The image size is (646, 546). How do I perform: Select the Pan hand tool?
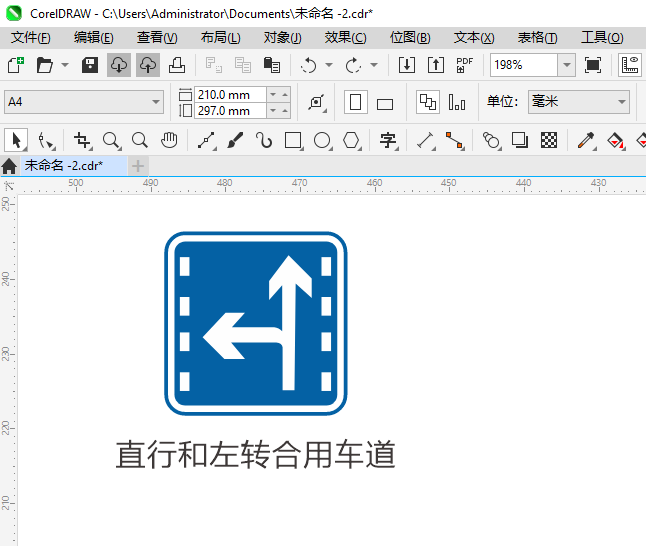click(x=169, y=141)
